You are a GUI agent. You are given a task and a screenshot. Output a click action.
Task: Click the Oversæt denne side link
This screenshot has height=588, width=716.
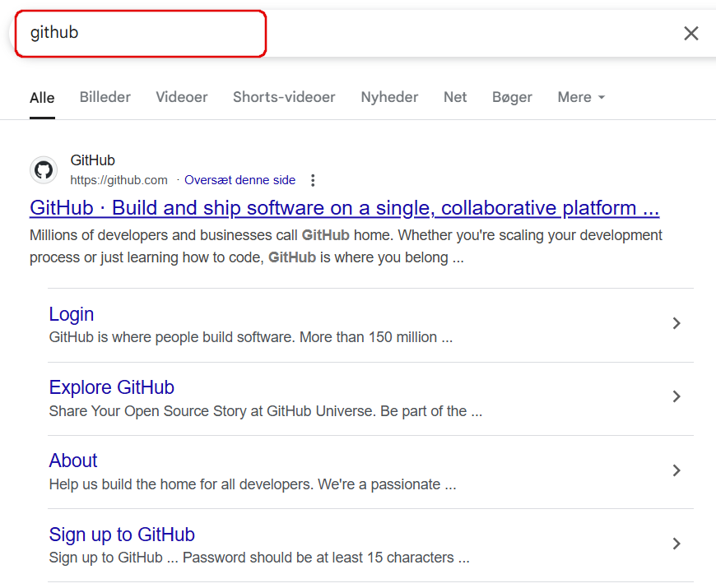239,180
